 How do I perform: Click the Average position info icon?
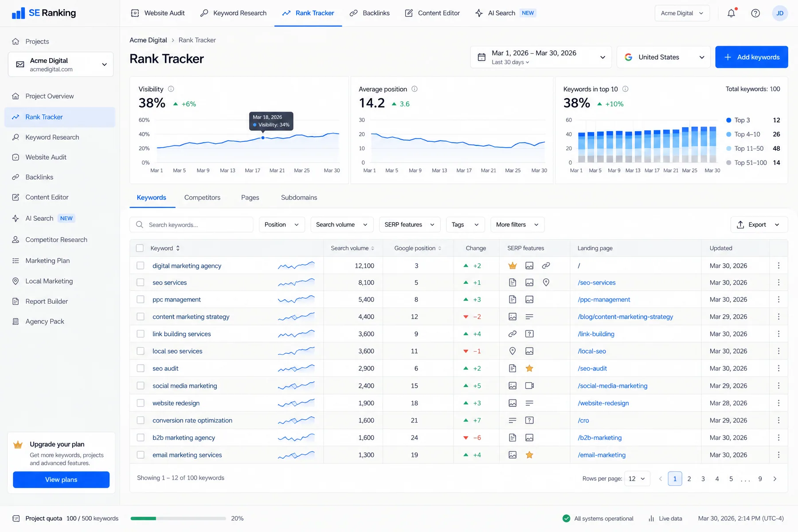pyautogui.click(x=415, y=89)
